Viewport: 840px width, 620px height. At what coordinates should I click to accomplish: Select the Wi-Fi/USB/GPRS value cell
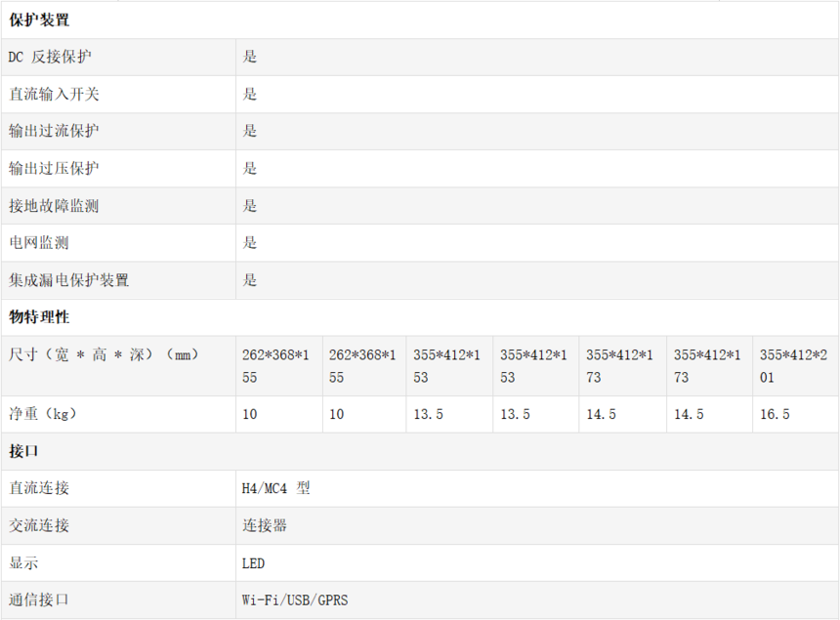(x=295, y=600)
